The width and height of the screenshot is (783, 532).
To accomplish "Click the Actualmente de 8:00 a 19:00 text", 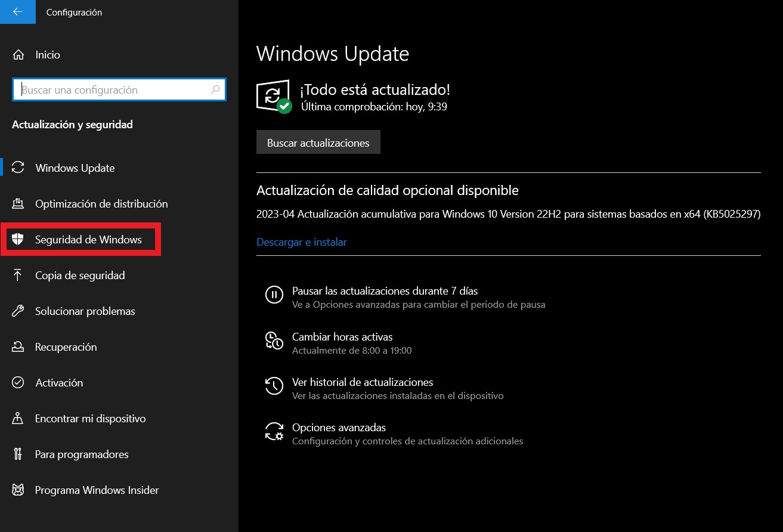I will coord(352,351).
